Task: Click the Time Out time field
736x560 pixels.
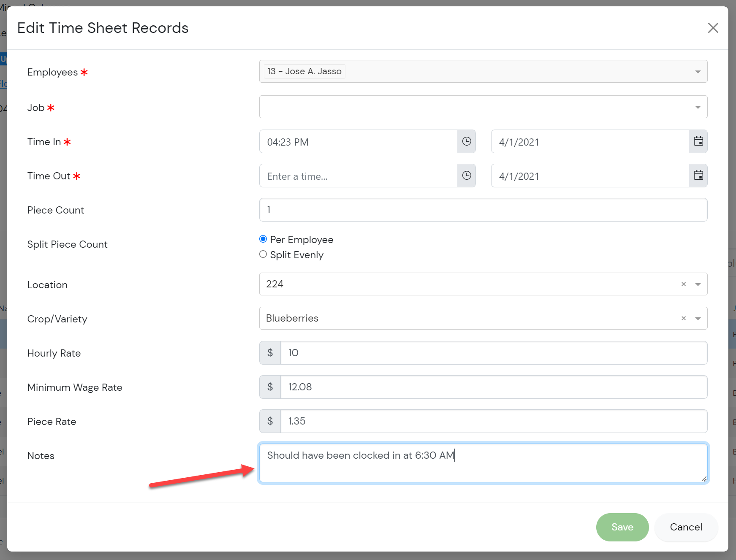Action: pos(358,176)
